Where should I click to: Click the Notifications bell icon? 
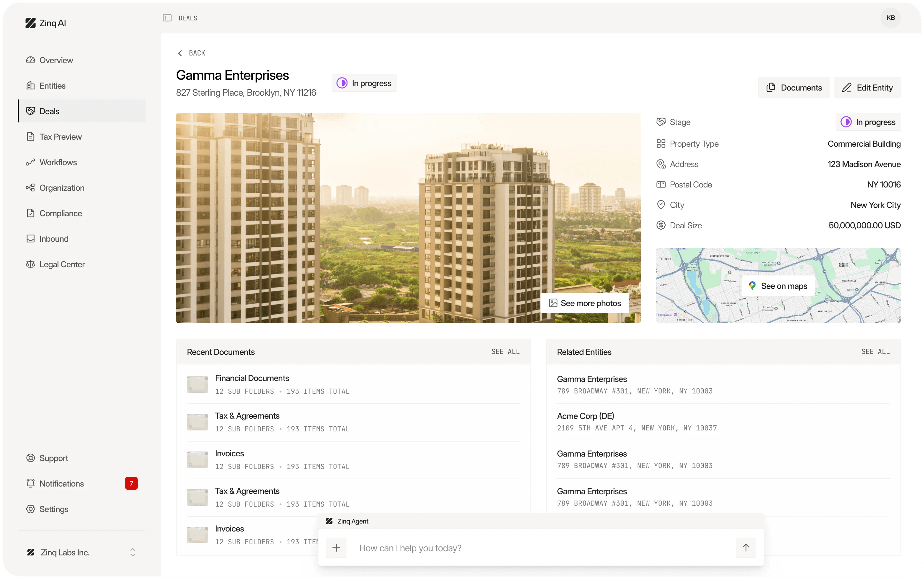(31, 483)
